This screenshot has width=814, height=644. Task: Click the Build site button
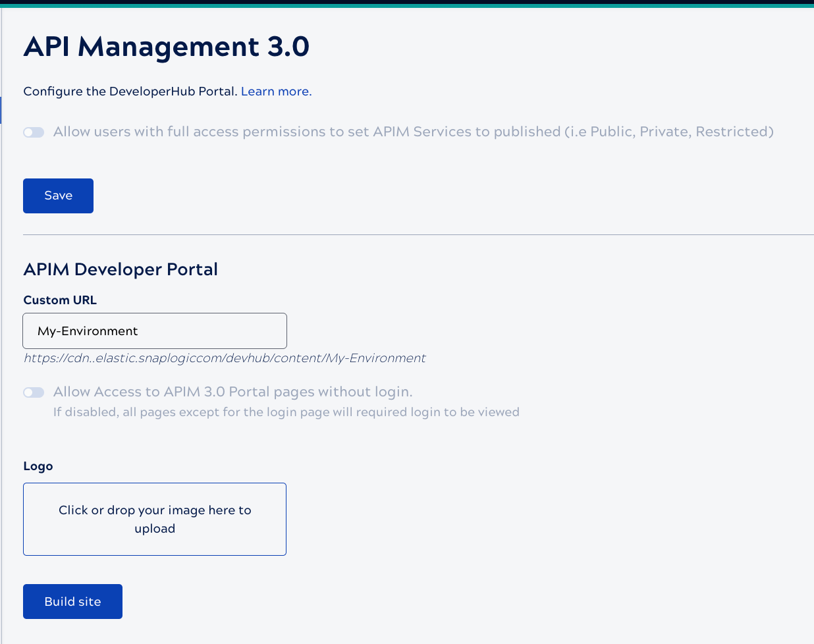[x=72, y=601]
